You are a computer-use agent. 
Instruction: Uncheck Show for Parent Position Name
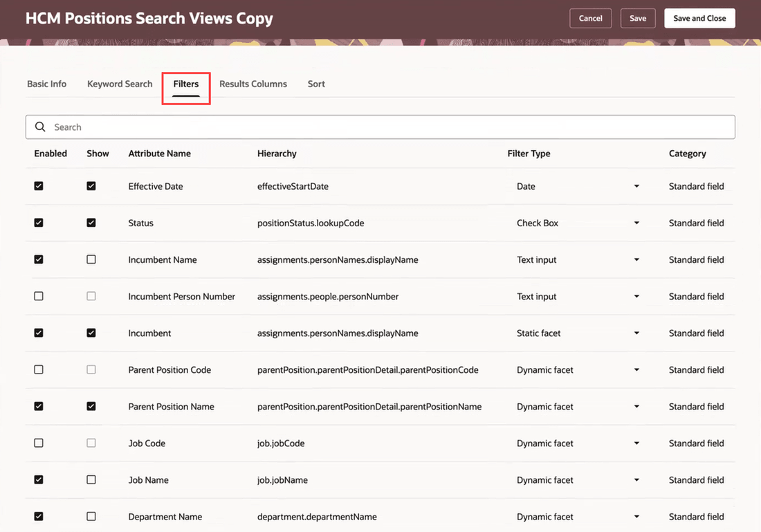[x=91, y=406]
